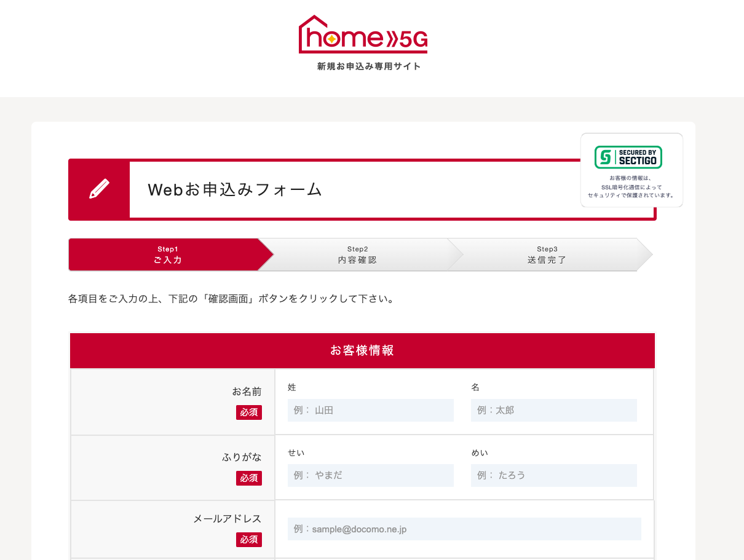Image resolution: width=744 pixels, height=560 pixels.
Task: Click the instruction text about 確認画面 button
Action: point(231,299)
